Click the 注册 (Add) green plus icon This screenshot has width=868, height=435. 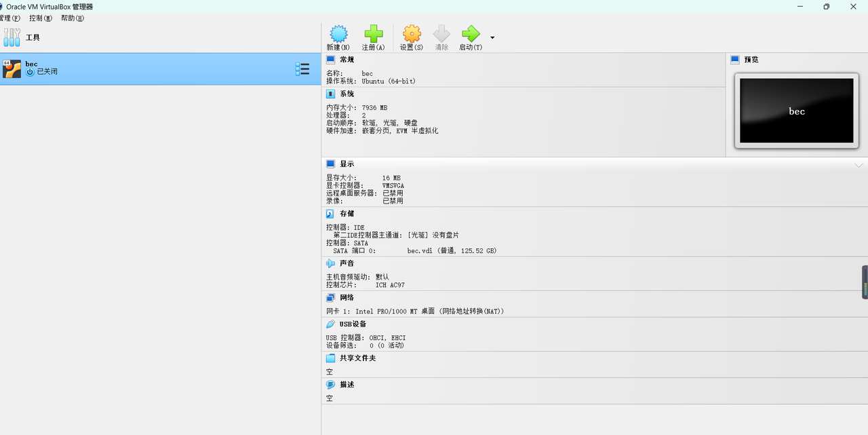tap(374, 34)
